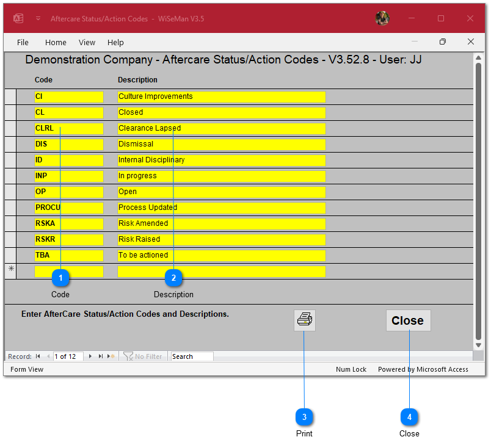Open the Quick Access Toolbar customize dropdown
Screen dimensions: 491x448
point(38,18)
